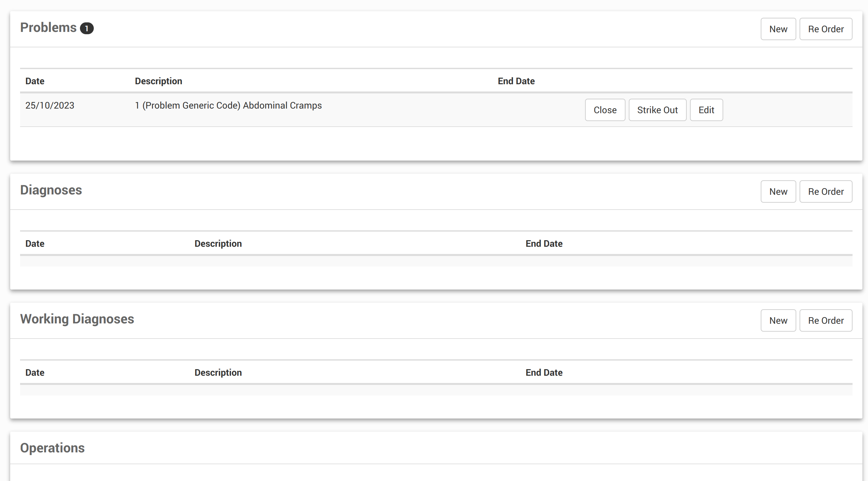Select the Abdominal Cramps description text

pos(228,105)
